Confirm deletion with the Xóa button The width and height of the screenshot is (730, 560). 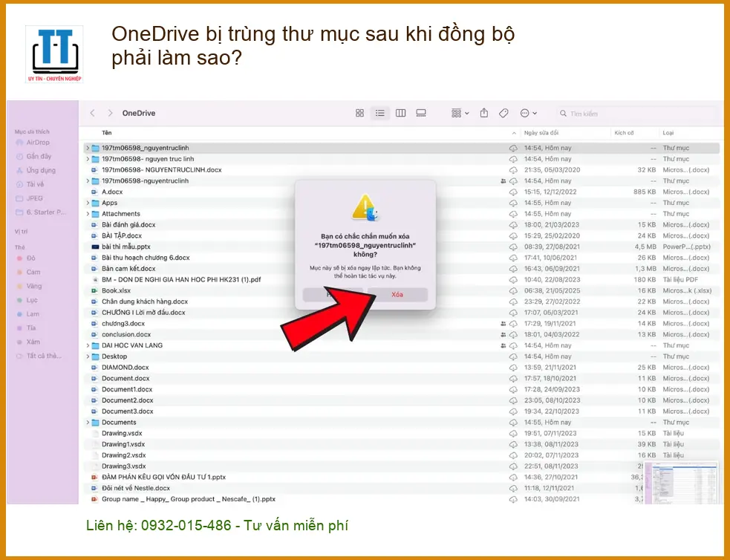397,294
